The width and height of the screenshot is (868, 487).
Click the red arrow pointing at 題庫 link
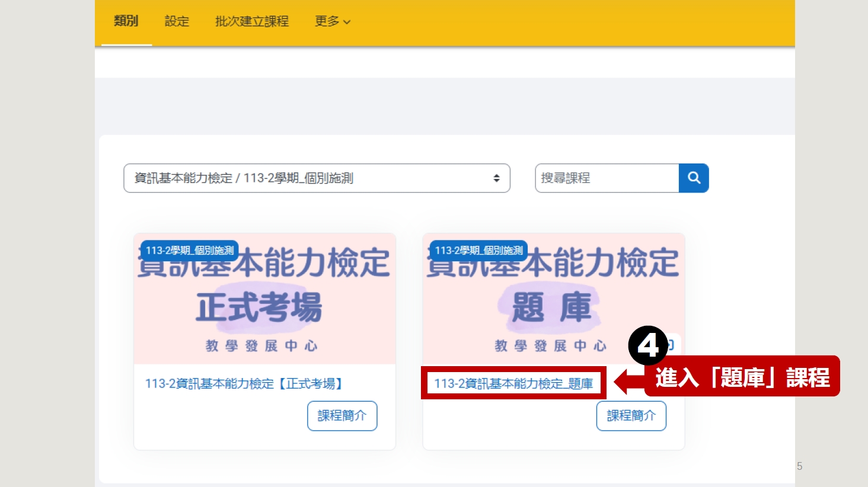[x=628, y=382]
